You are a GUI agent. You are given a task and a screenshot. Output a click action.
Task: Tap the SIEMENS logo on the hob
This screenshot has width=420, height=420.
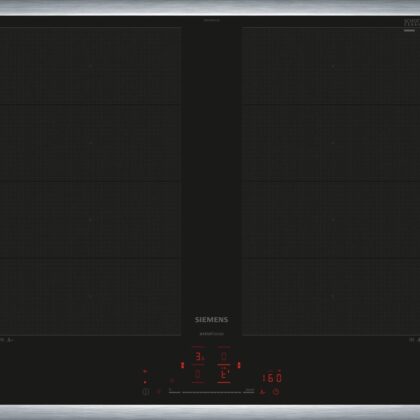(x=211, y=319)
